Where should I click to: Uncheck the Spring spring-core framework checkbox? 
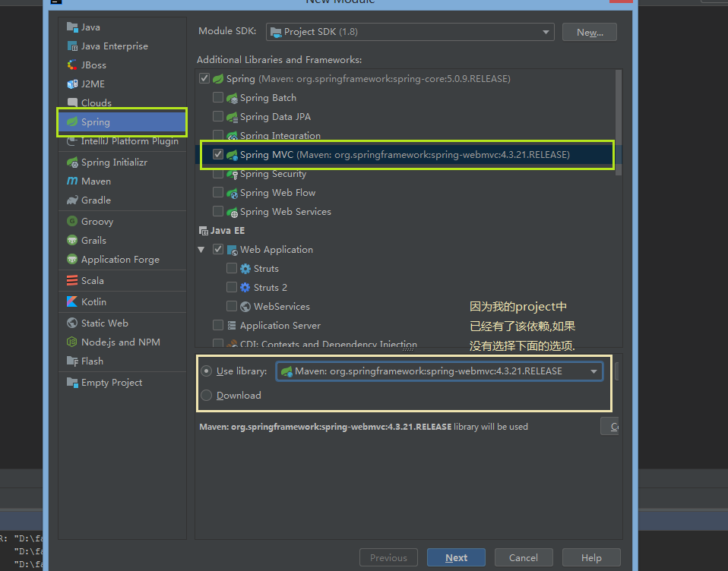(204, 78)
